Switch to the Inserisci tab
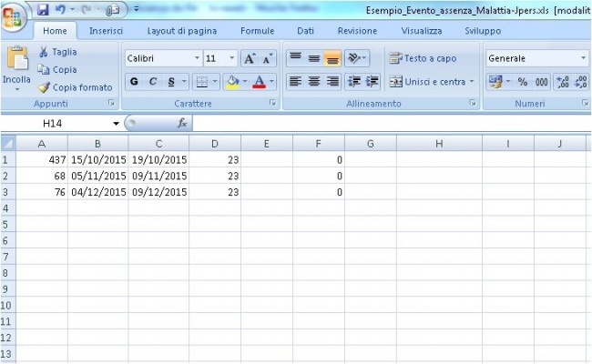Viewport: 592px width, 364px height. click(x=106, y=31)
